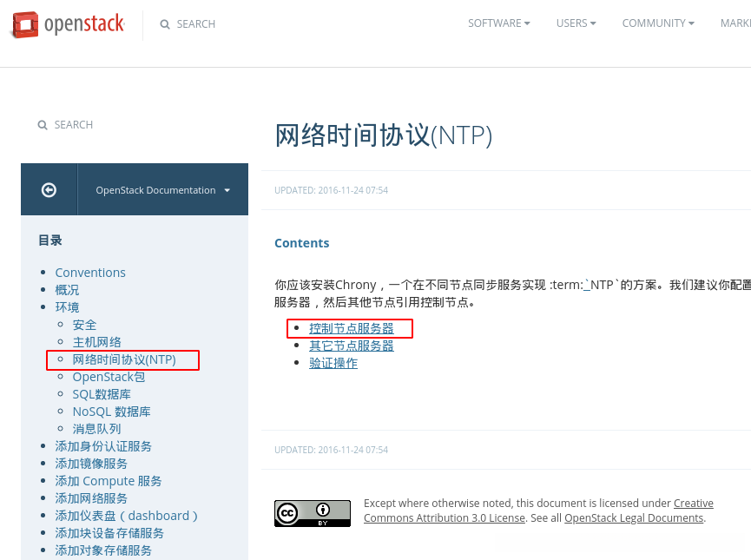Open the SQL数据库 sub-item
Image resolution: width=751 pixels, height=560 pixels.
click(x=102, y=394)
